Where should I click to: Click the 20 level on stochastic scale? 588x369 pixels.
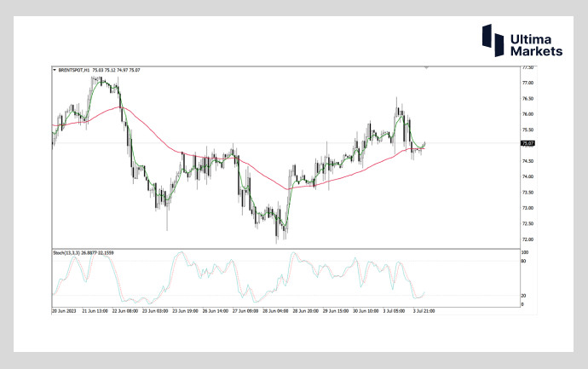click(x=523, y=296)
